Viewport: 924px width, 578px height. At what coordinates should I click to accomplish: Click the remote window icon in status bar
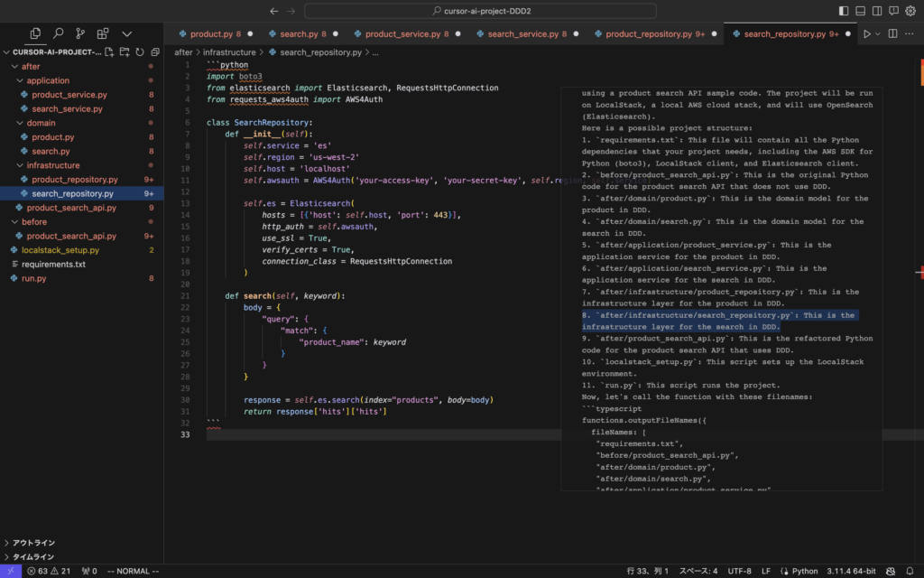(x=11, y=571)
